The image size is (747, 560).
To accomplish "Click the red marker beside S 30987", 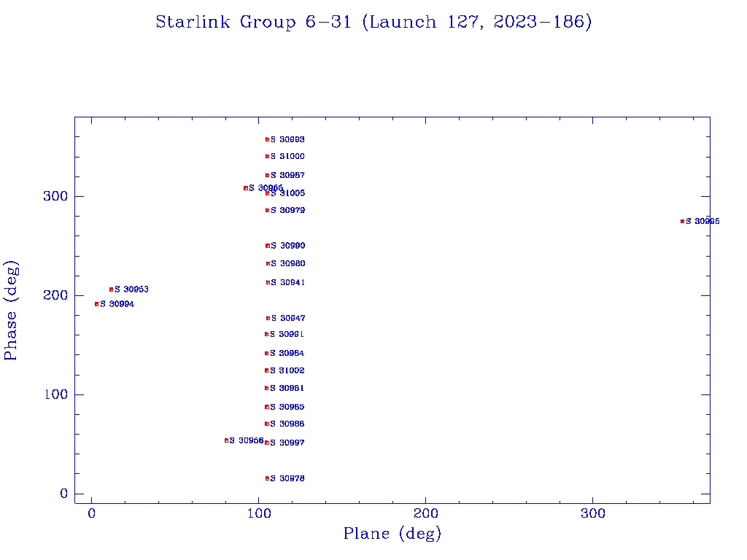I will [x=267, y=175].
